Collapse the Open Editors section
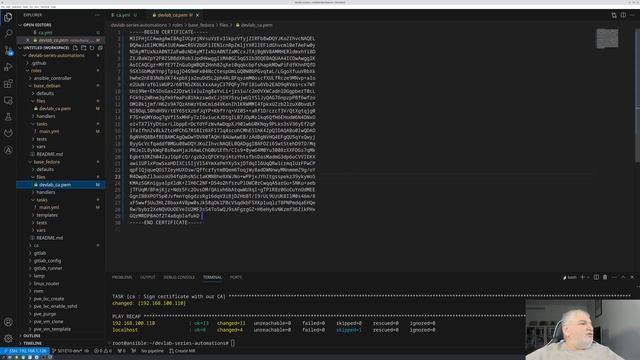 [x=60, y=25]
